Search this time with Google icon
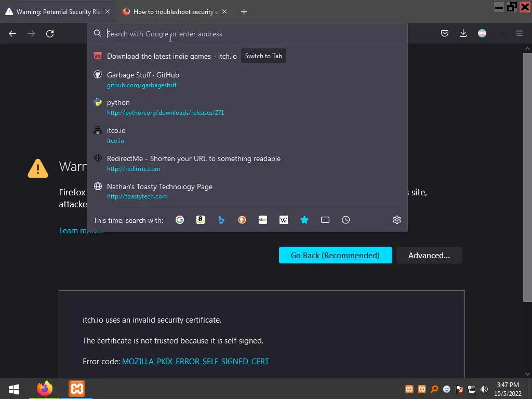 pos(180,220)
